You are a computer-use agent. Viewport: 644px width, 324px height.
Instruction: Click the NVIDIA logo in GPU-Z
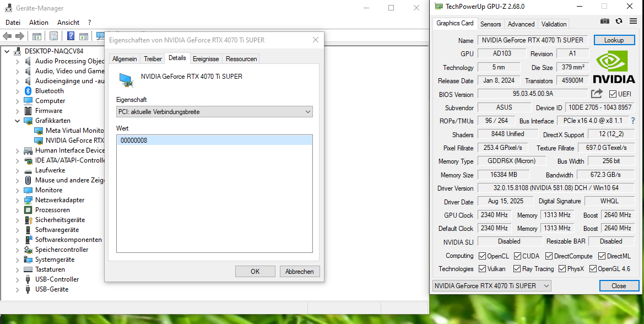[x=614, y=67]
